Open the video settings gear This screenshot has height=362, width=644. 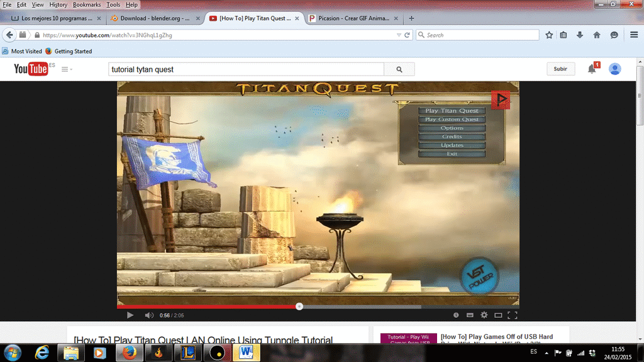pyautogui.click(x=484, y=315)
